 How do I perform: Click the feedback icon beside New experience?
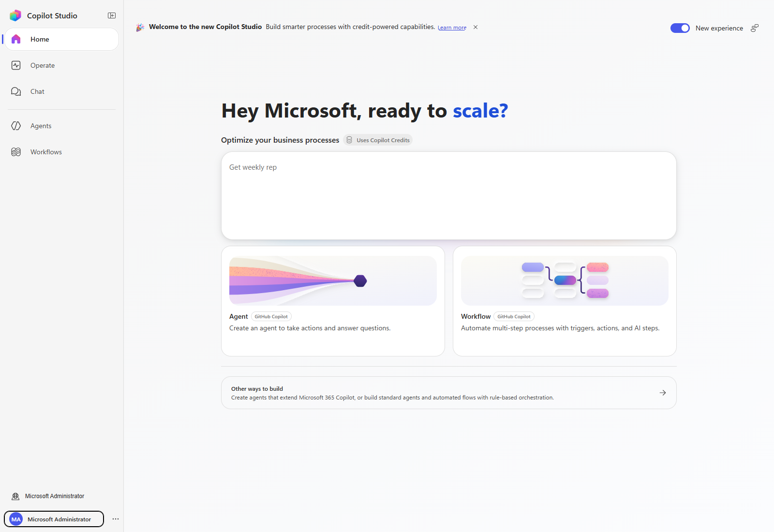(755, 28)
